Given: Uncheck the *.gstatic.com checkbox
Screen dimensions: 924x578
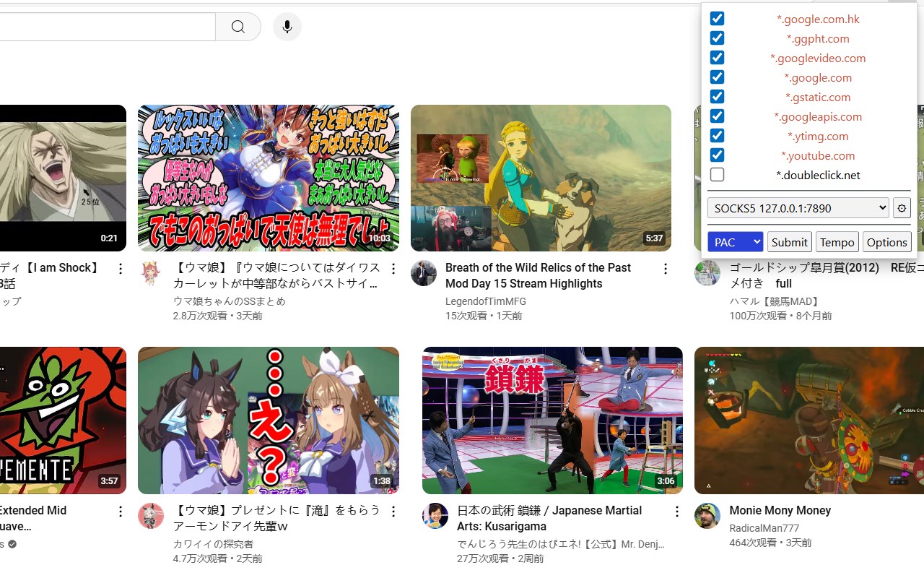Looking at the screenshot, I should tap(717, 96).
